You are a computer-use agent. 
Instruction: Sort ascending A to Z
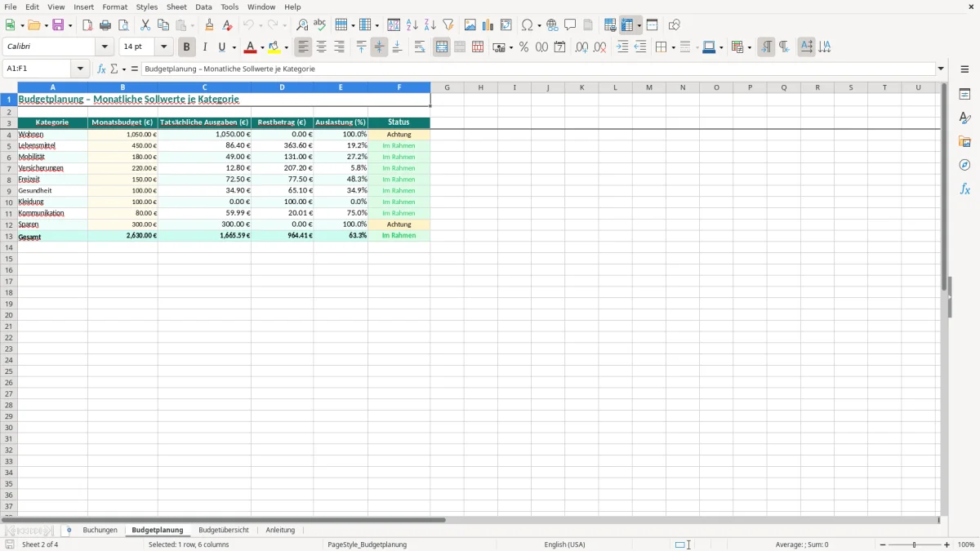click(x=412, y=25)
